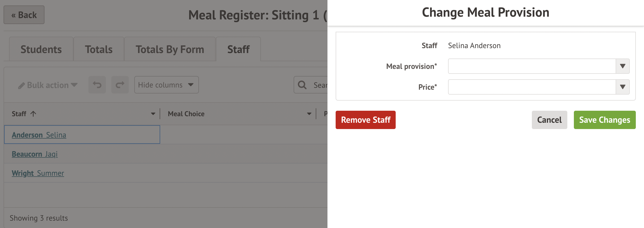
Task: Open the Price dropdown arrow
Action: (622, 87)
